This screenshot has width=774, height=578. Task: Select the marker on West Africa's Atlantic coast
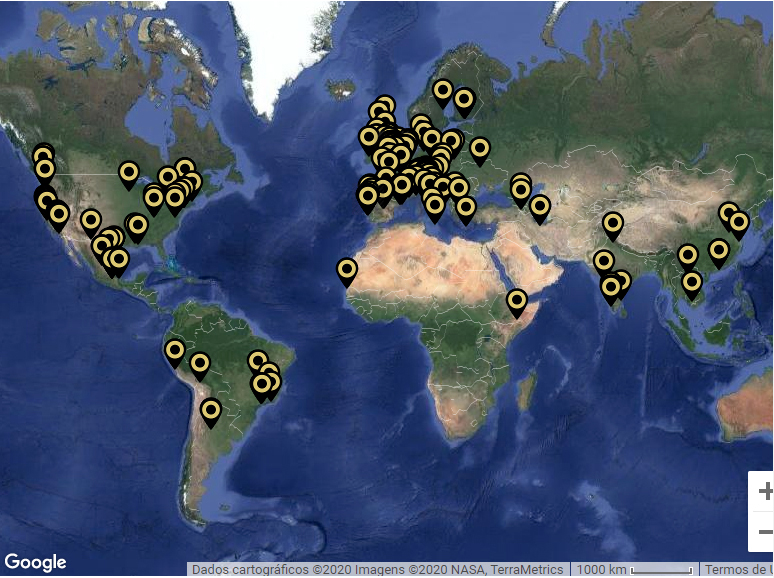coord(347,272)
